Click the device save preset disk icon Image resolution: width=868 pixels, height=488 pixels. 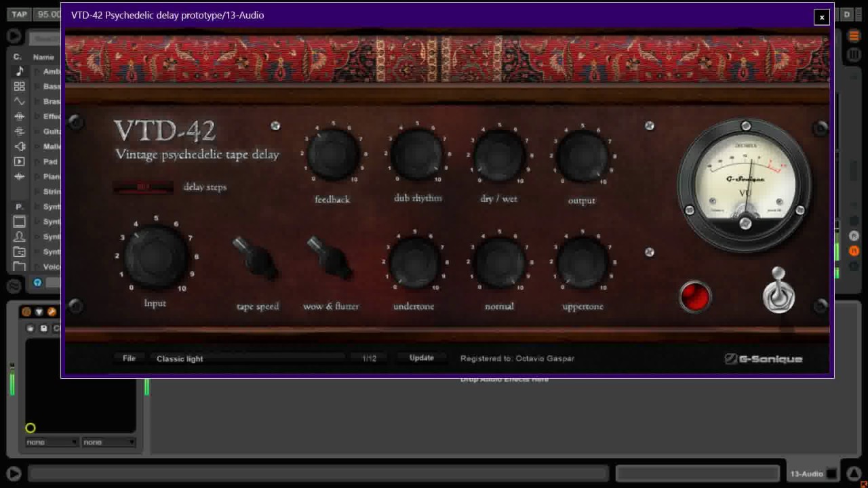[x=44, y=329]
